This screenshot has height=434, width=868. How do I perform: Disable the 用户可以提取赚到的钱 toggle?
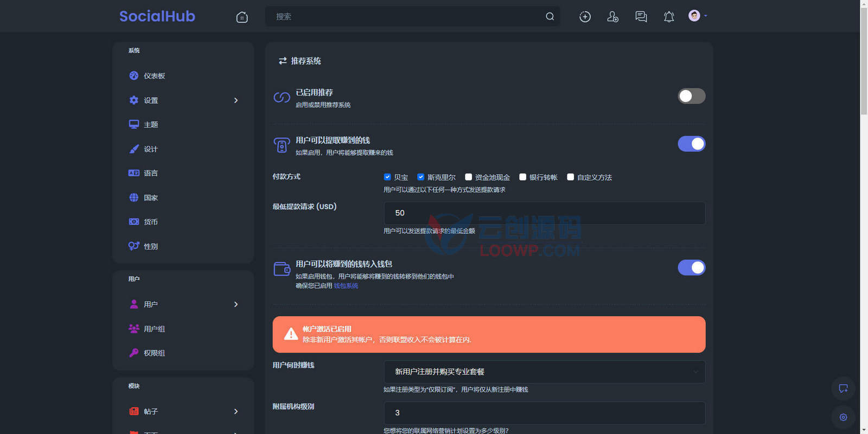(692, 144)
